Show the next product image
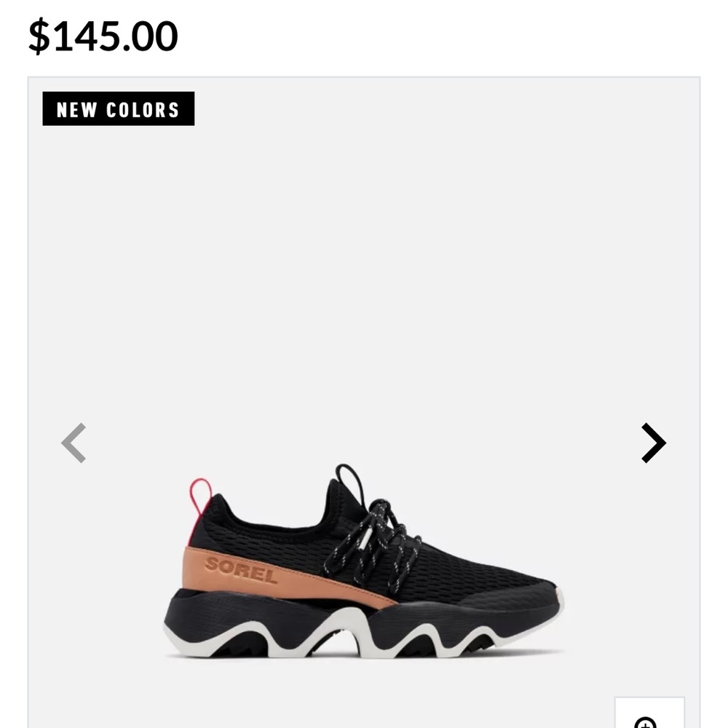Screen dimensions: 728x728 coord(654,443)
